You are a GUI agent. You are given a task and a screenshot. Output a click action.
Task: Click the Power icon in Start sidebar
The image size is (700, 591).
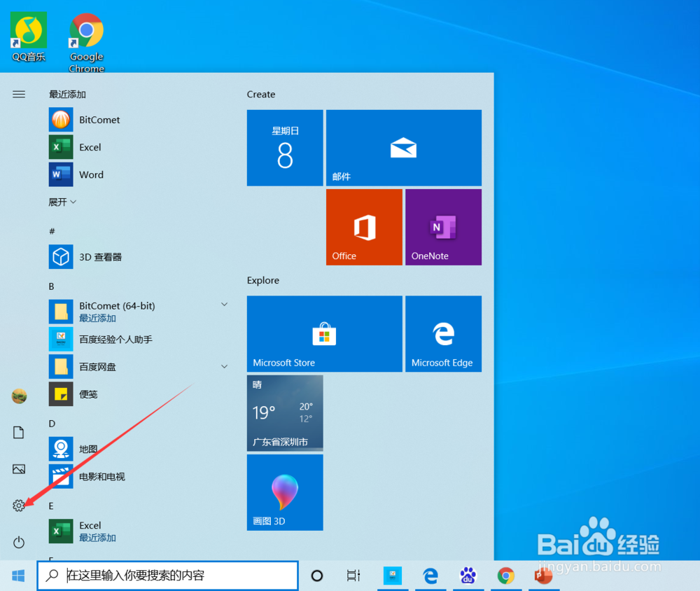pos(19,542)
